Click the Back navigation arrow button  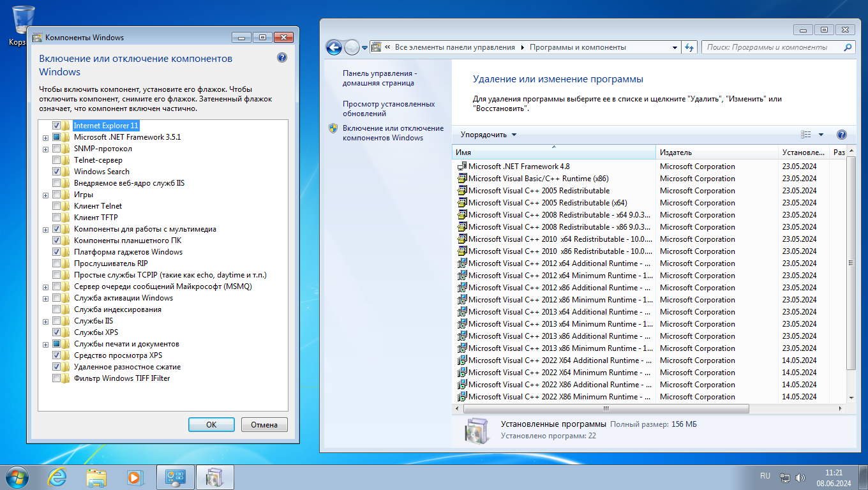tap(333, 47)
